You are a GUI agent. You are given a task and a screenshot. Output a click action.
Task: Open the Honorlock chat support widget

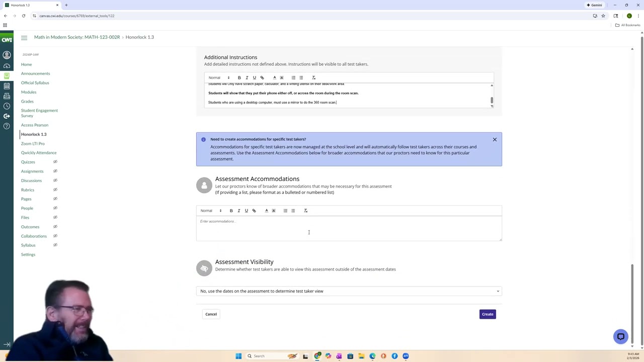[x=621, y=337]
